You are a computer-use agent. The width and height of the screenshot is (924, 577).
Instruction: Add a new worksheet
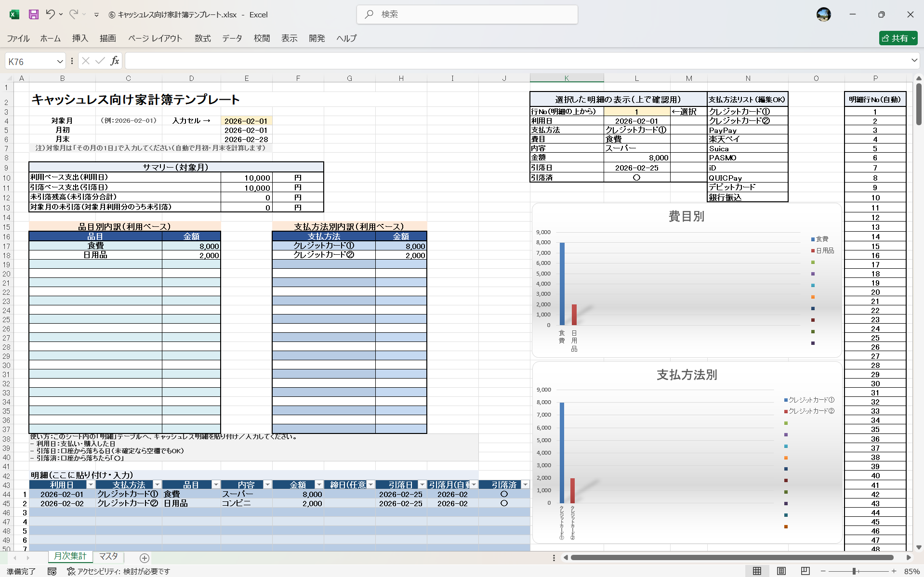tap(144, 558)
